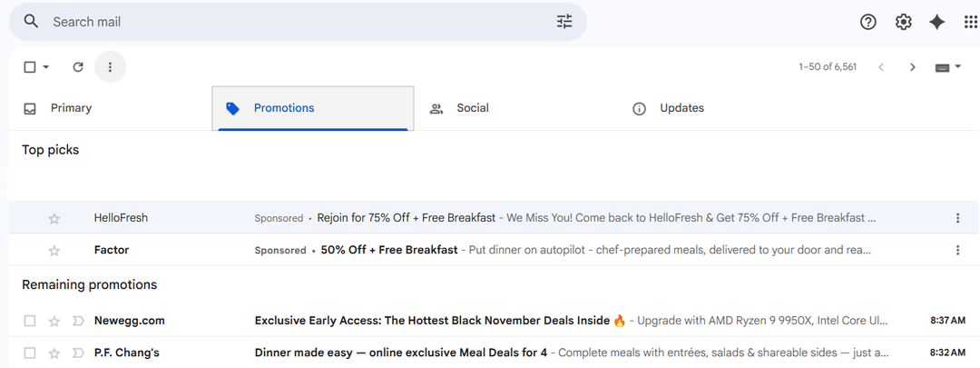Viewport: 980px width, 368px height.
Task: Open Gmail settings gear
Action: tap(903, 22)
